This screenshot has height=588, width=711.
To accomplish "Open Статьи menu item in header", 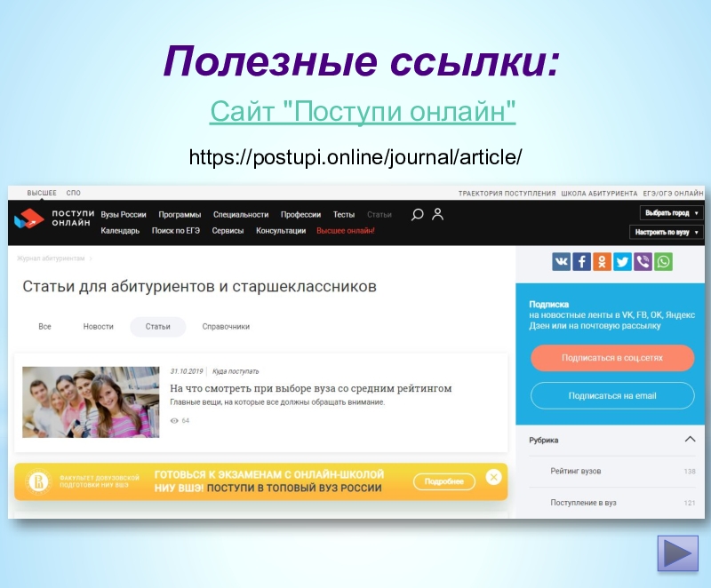I will click(x=379, y=215).
